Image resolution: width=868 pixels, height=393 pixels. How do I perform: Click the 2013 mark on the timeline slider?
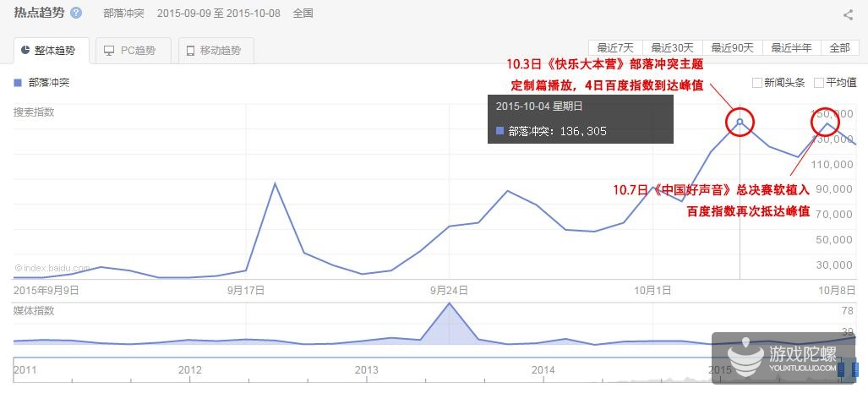click(366, 369)
